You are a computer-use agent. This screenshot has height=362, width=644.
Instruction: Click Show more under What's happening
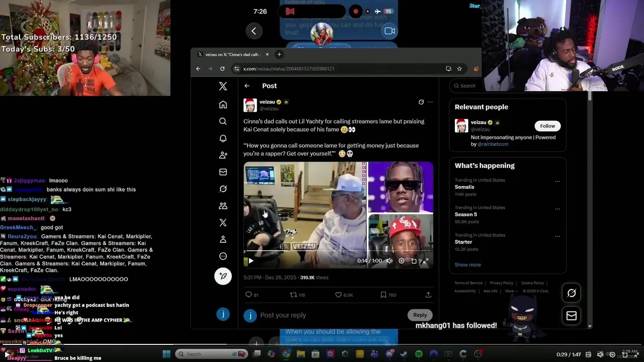coord(468,265)
